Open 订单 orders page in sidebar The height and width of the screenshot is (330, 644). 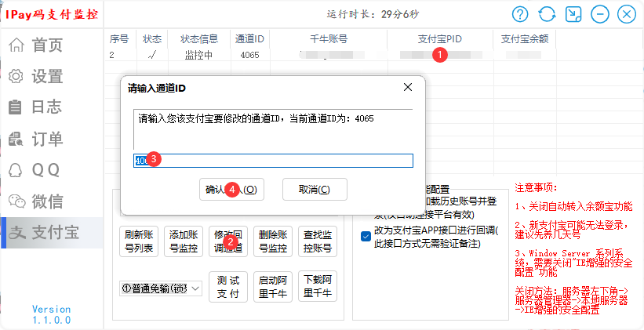click(x=52, y=140)
